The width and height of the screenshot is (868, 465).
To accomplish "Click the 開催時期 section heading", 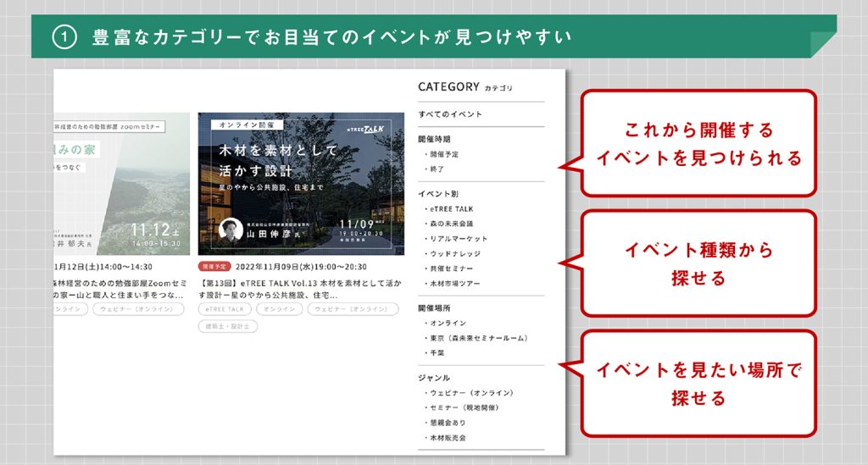I will tap(434, 140).
